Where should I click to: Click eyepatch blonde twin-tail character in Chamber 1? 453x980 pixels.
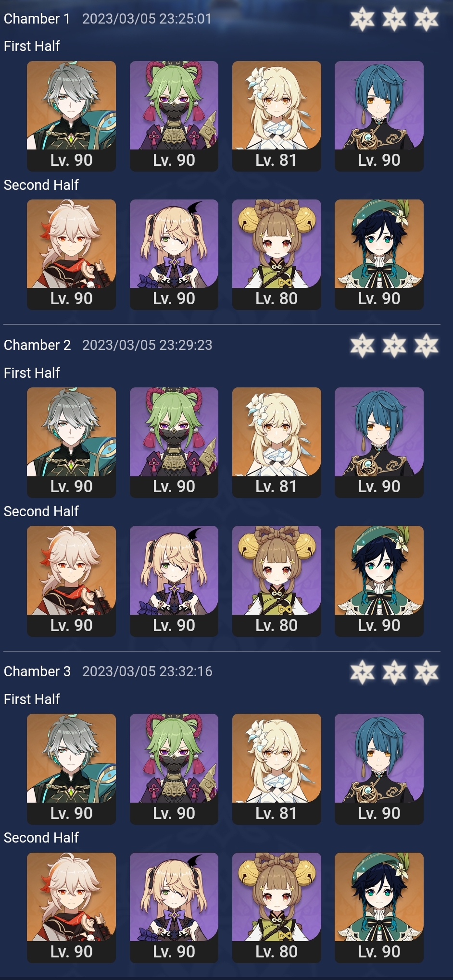(x=174, y=254)
